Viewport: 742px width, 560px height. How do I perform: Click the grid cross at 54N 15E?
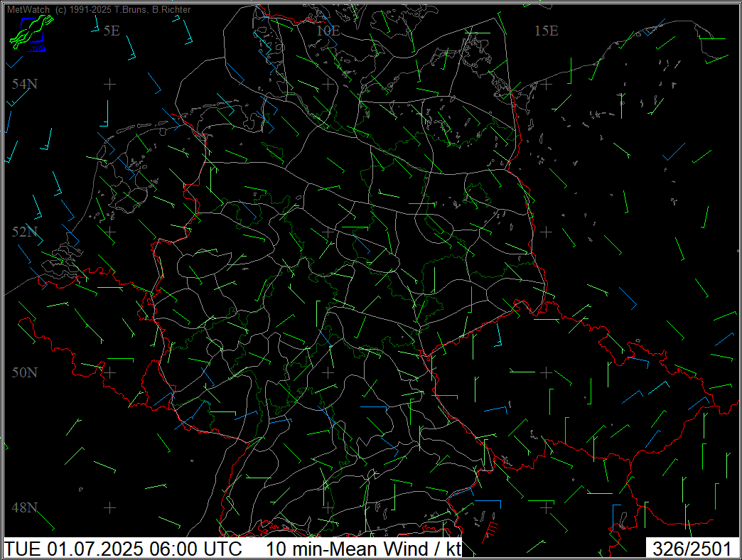[x=546, y=84]
